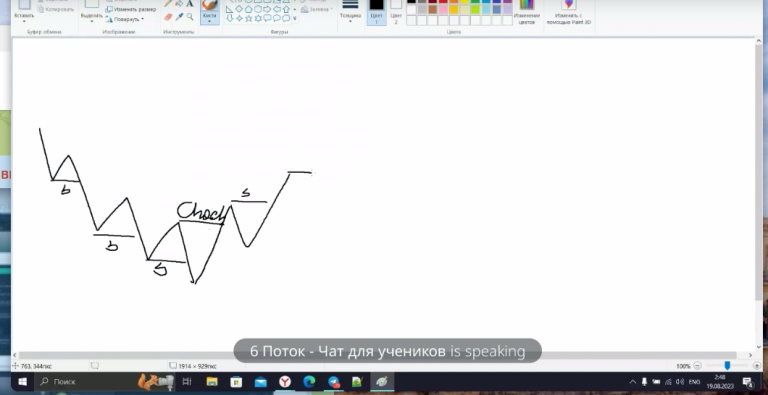
Task: Open Microsoft Store from taskbar
Action: tap(236, 381)
